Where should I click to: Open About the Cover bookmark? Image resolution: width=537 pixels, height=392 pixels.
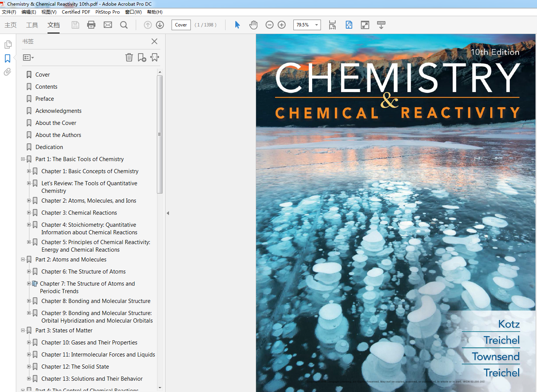point(56,123)
